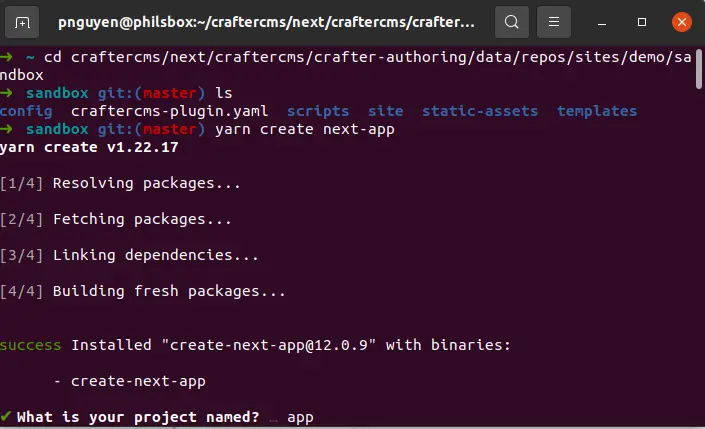
Task: Click the "templates" directory name
Action: point(596,111)
